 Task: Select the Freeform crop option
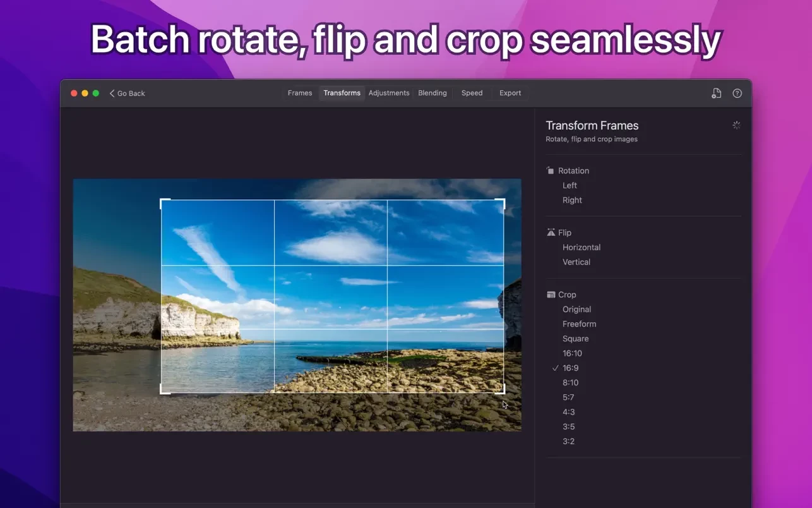[579, 324]
